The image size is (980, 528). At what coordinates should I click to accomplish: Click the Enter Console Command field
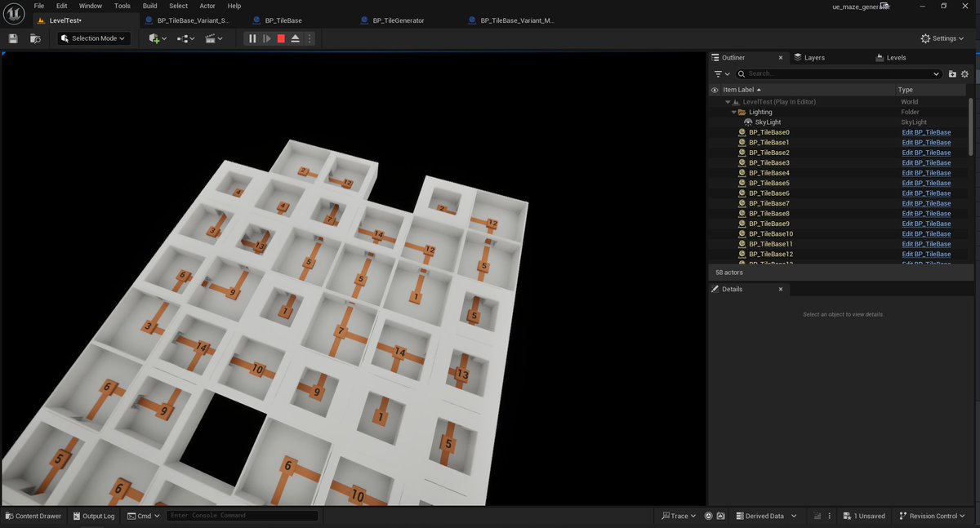click(243, 516)
